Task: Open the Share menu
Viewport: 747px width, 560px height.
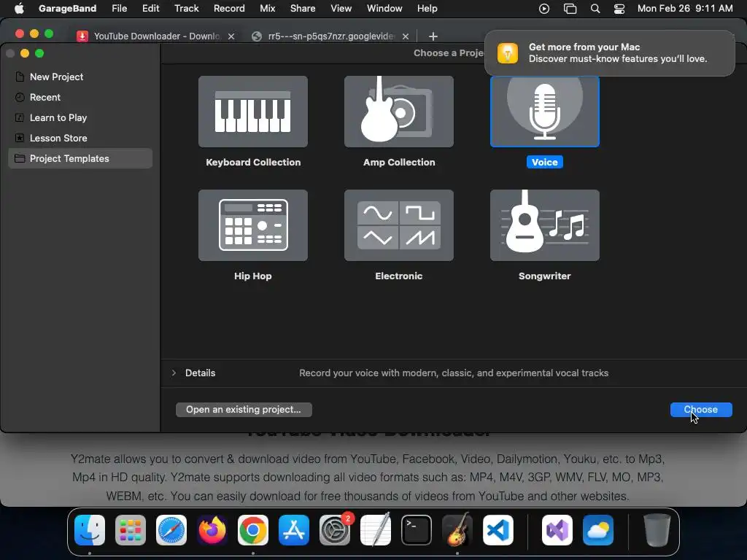Action: (303, 9)
